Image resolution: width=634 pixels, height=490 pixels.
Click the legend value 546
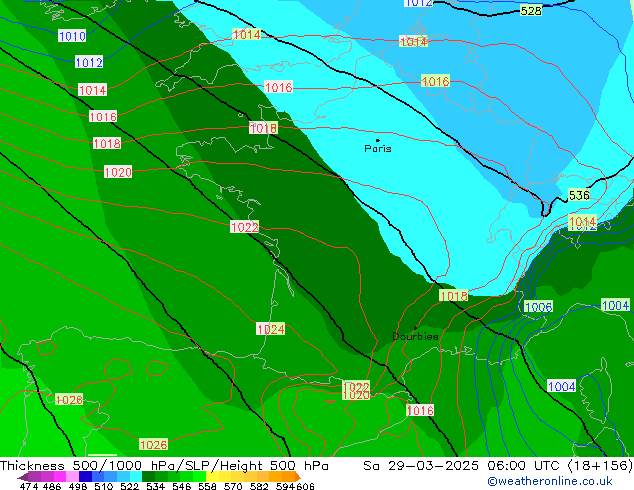coord(181,486)
